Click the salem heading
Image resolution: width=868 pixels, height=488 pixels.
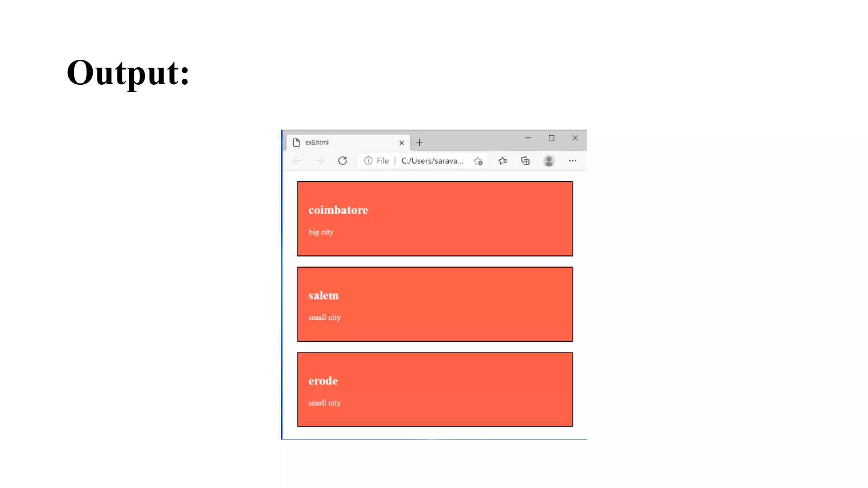point(323,295)
